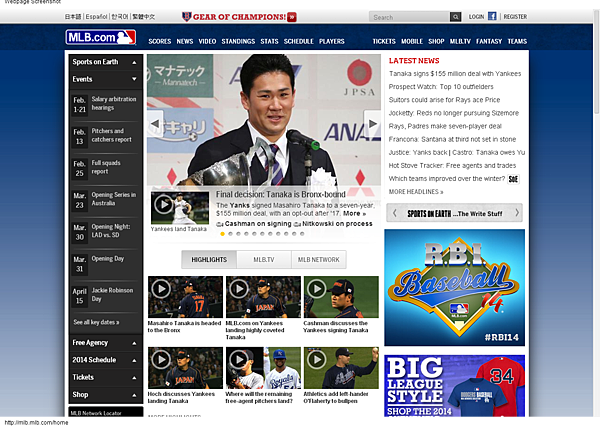Open the STANDINGS menu
Viewport: 600px width, 426px height.
[238, 41]
